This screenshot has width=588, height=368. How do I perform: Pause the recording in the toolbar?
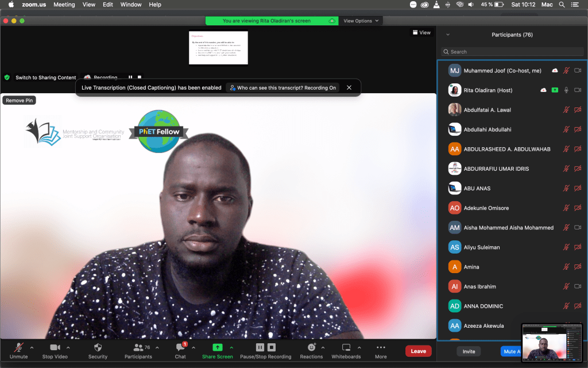tap(260, 347)
